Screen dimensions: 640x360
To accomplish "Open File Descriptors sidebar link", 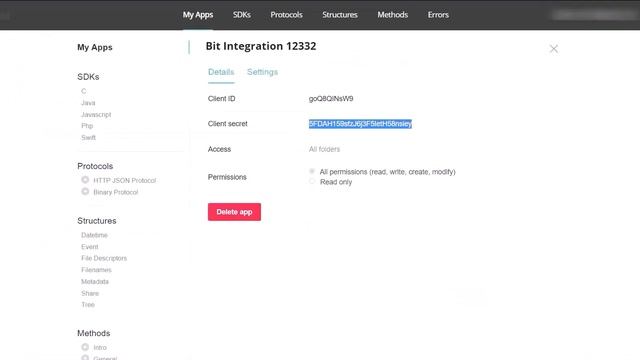I will click(x=104, y=258).
